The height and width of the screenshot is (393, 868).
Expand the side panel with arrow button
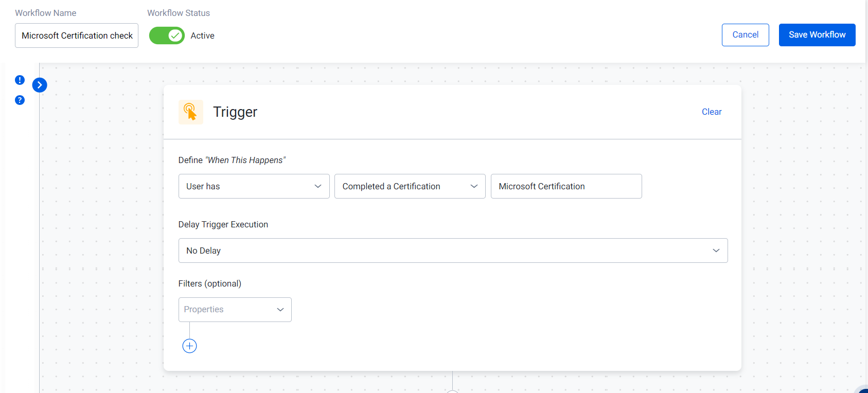coord(40,85)
